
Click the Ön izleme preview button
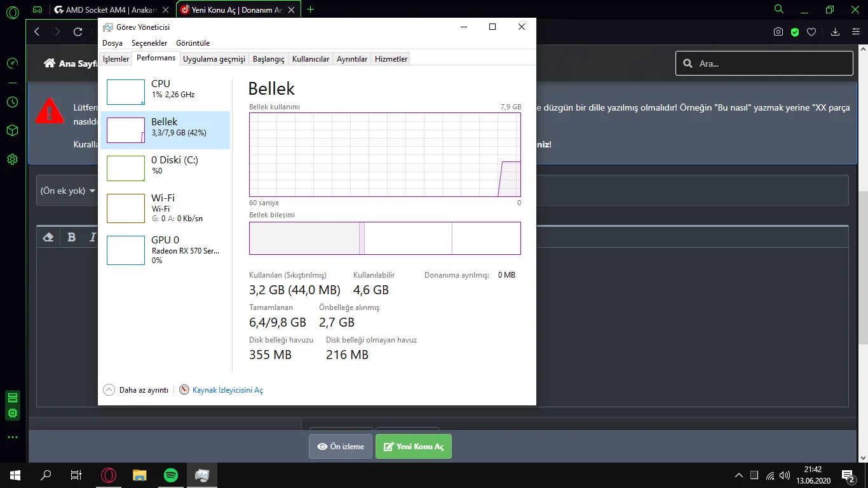(341, 447)
